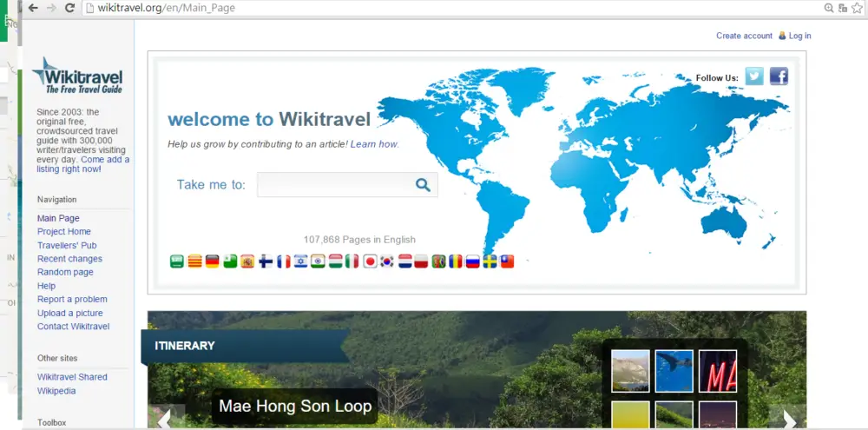This screenshot has height=430, width=868.
Task: View Recent changes in navigation
Action: [69, 259]
